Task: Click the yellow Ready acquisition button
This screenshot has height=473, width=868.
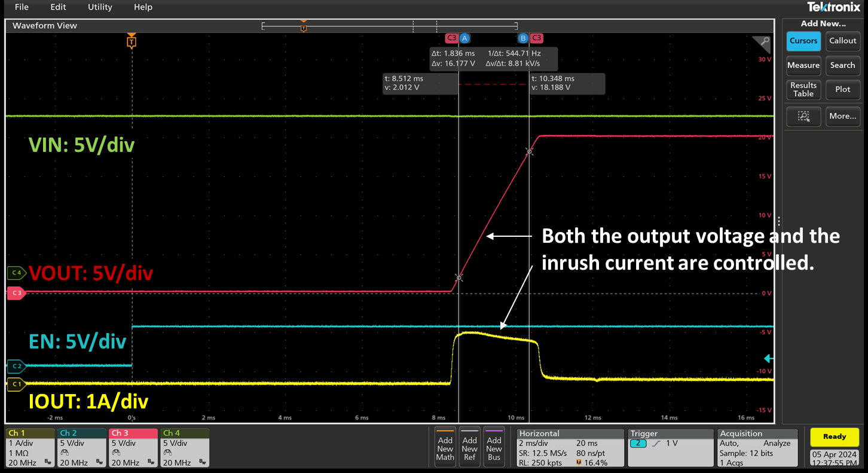Action: coord(834,437)
